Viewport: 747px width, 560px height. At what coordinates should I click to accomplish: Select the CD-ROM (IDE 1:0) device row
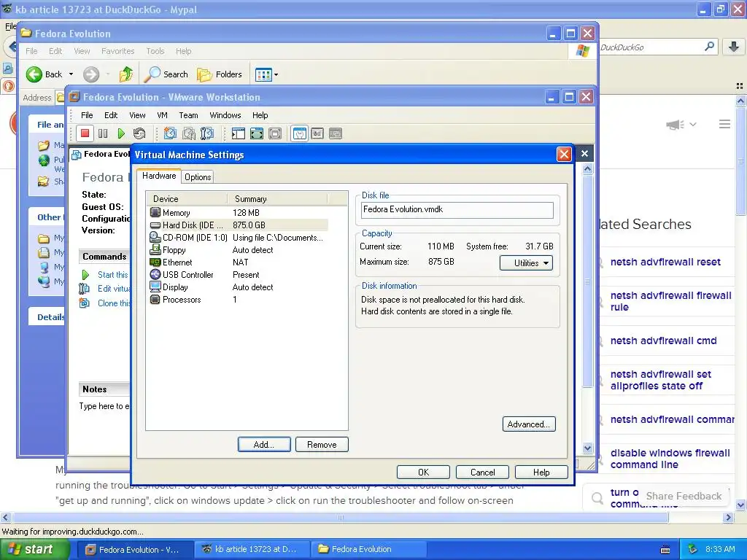pyautogui.click(x=239, y=238)
